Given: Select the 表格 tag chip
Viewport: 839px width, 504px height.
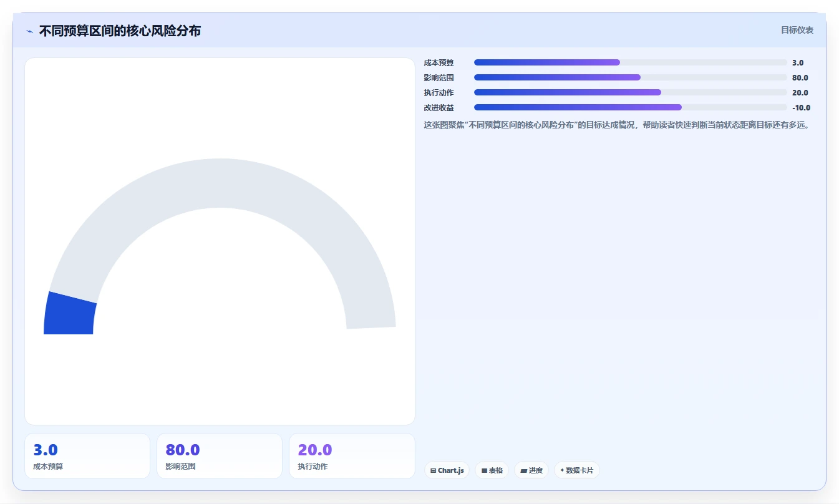Looking at the screenshot, I should (492, 470).
